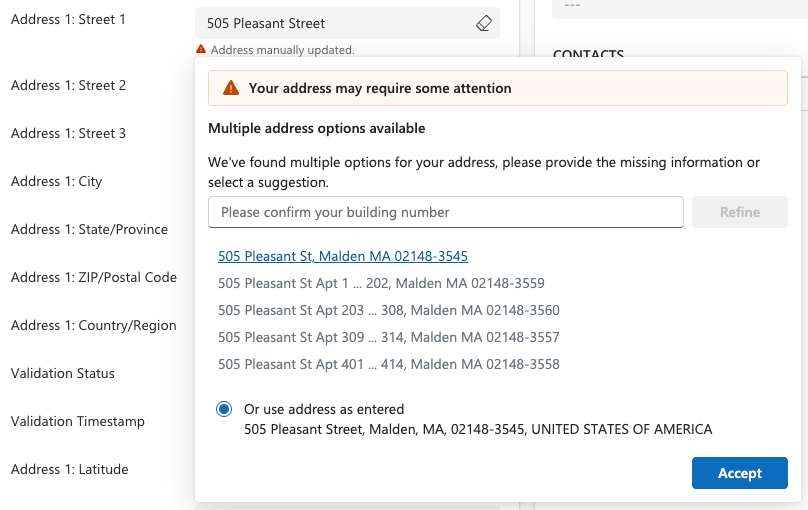Click the "Address 1: City" label

pos(57,181)
